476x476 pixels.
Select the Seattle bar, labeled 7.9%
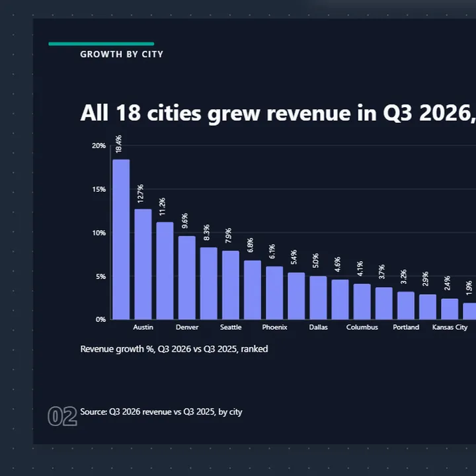(x=231, y=286)
